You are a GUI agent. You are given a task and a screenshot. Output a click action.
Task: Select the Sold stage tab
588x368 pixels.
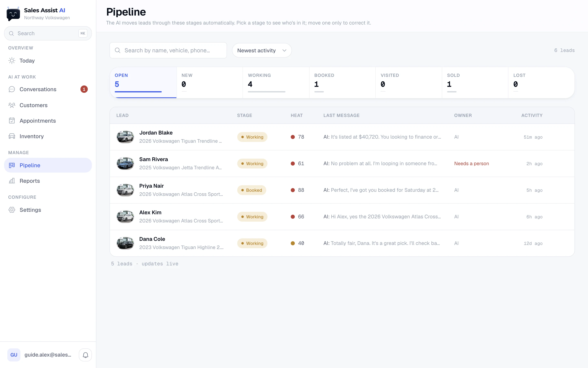pos(475,83)
